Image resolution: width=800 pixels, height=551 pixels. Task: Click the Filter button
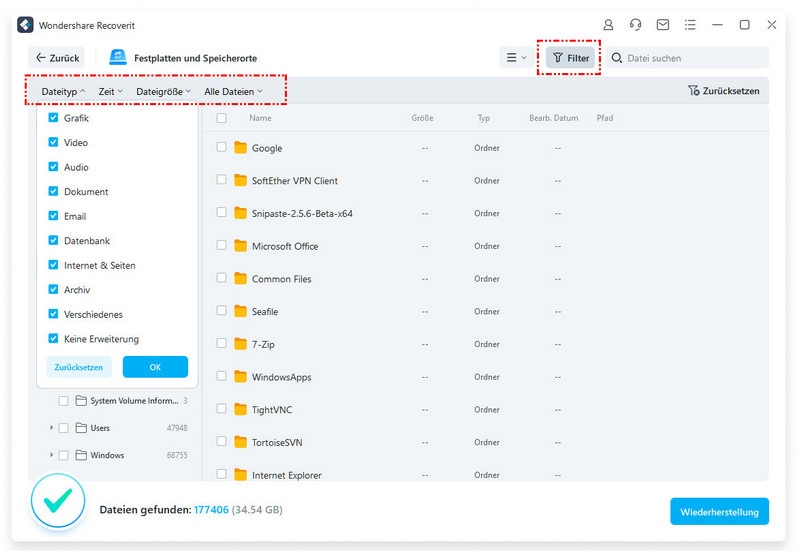pyautogui.click(x=571, y=58)
